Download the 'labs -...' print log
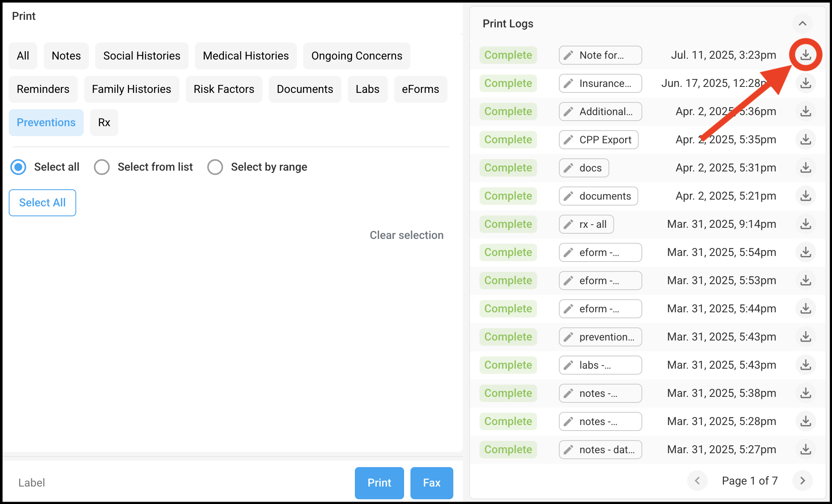Image resolution: width=832 pixels, height=504 pixels. coord(805,365)
